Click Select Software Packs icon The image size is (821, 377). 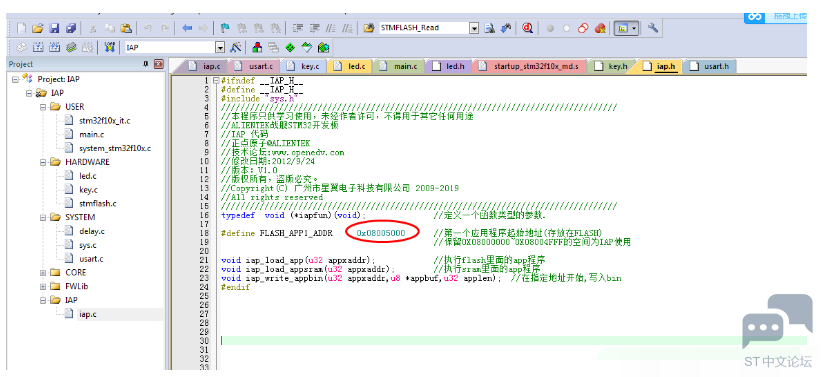pyautogui.click(x=307, y=47)
